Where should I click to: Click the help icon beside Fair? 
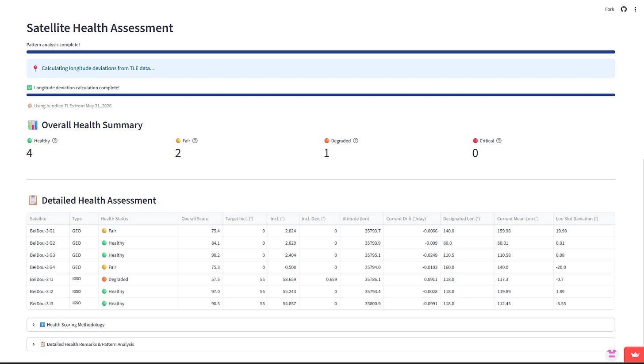195,140
